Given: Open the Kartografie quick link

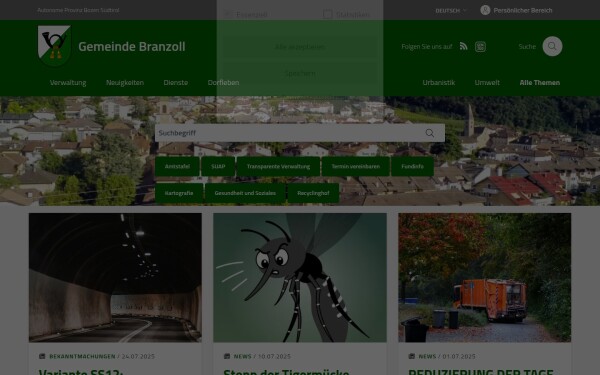Looking at the screenshot, I should click(x=179, y=193).
